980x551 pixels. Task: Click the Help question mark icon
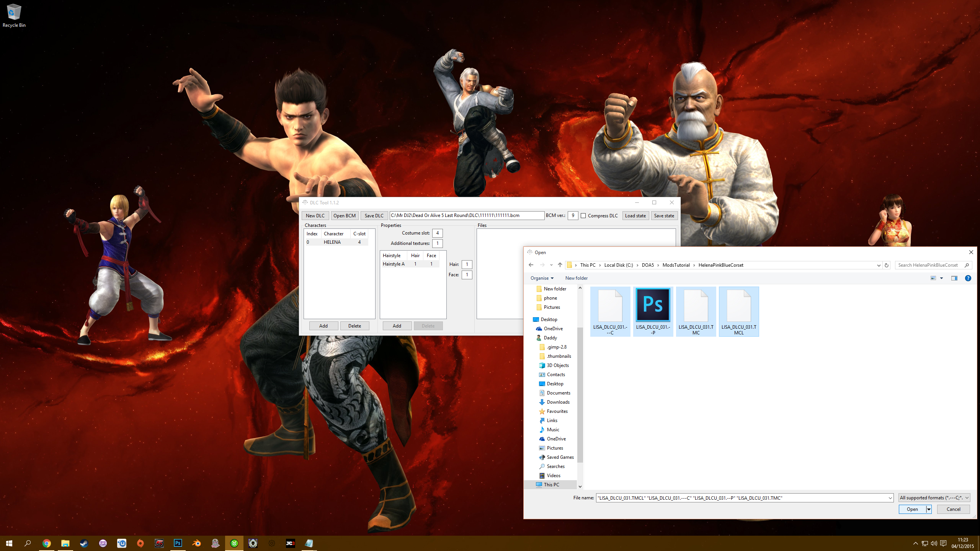point(968,278)
